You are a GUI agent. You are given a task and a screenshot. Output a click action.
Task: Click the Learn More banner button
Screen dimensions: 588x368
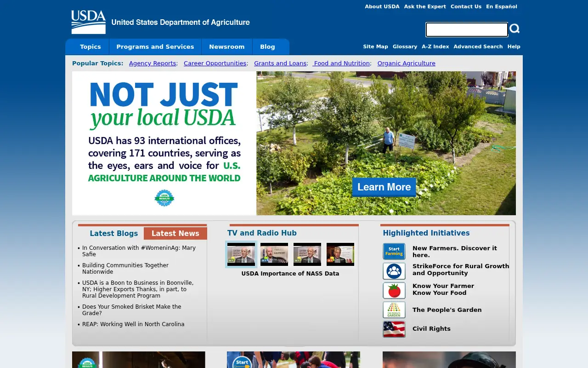(x=384, y=187)
